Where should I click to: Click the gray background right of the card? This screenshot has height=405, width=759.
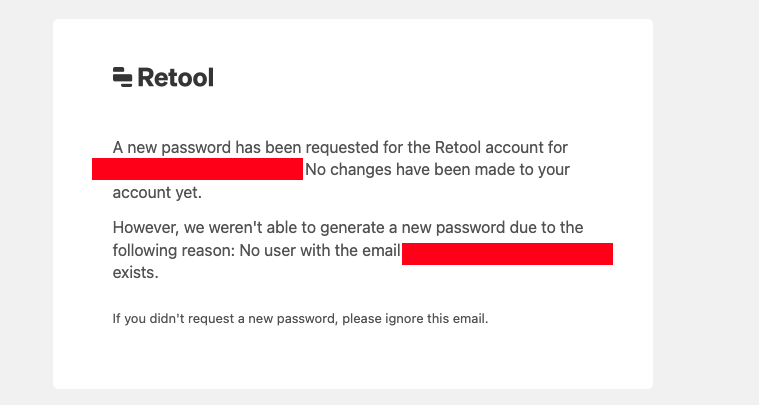[706, 202]
